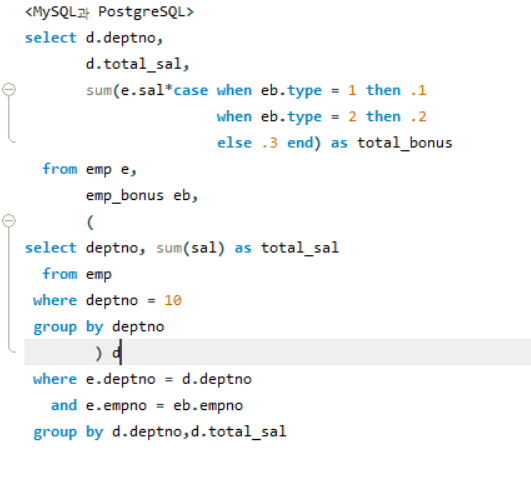The image size is (531, 485).
Task: Collapse the subquery fold marker by the opening parenthesis
Action: coord(9,221)
